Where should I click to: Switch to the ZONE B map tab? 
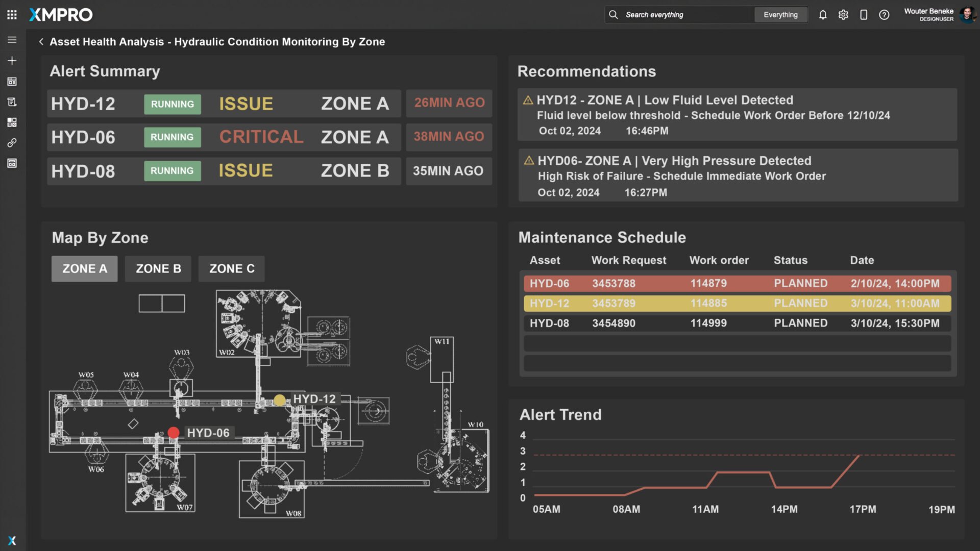(x=158, y=269)
